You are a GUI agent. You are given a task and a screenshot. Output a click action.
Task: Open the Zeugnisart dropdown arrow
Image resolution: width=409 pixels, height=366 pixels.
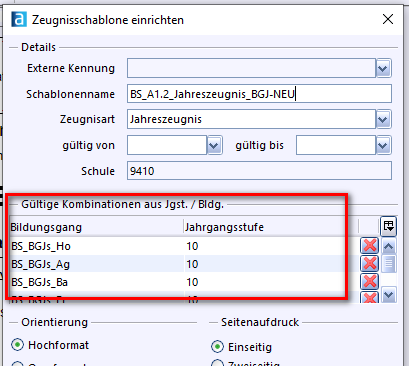(383, 119)
